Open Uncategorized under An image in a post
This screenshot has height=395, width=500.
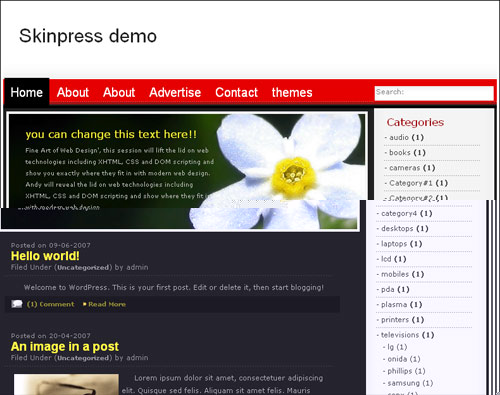click(x=83, y=358)
